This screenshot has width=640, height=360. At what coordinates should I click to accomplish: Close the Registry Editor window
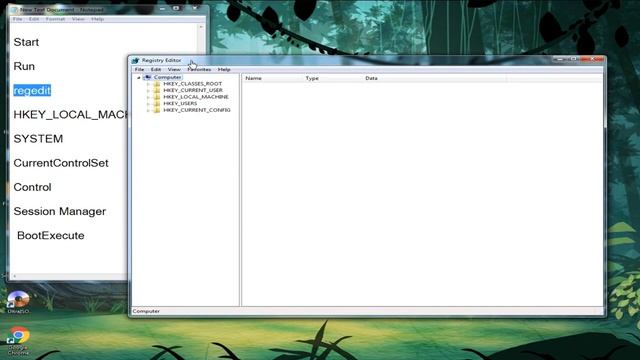pos(591,59)
